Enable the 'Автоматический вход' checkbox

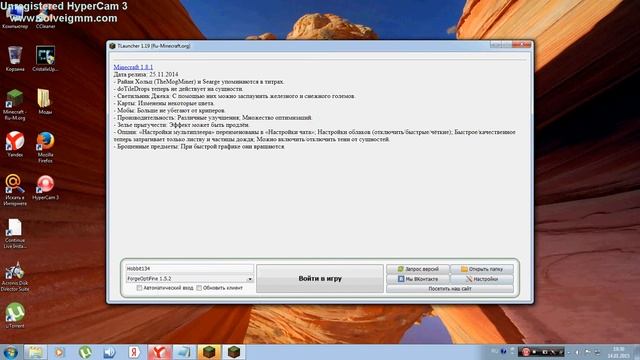(x=139, y=288)
